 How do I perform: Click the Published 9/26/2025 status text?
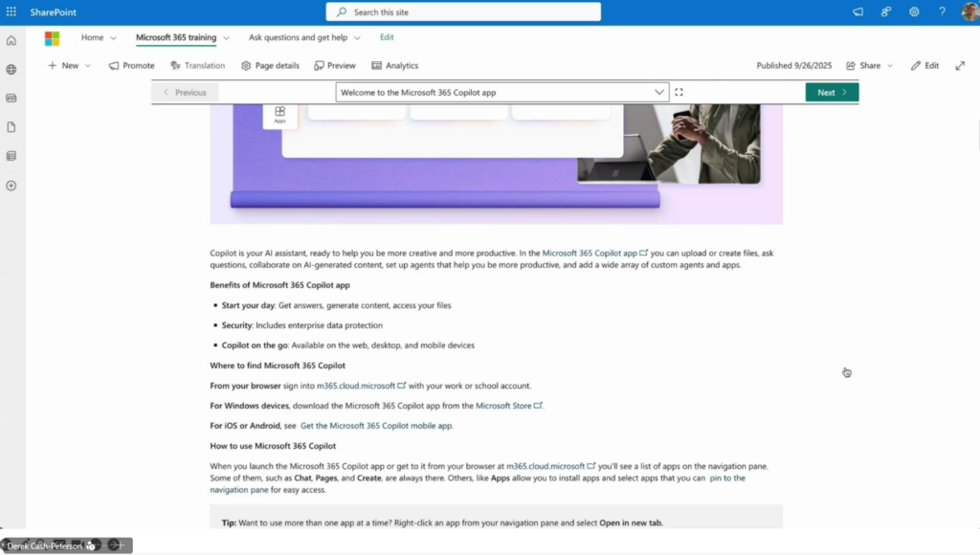pyautogui.click(x=793, y=65)
